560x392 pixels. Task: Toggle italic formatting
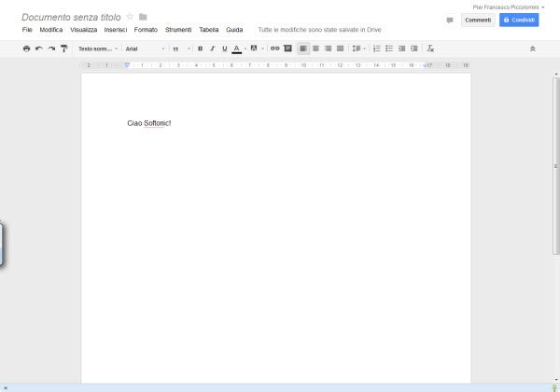tap(213, 49)
